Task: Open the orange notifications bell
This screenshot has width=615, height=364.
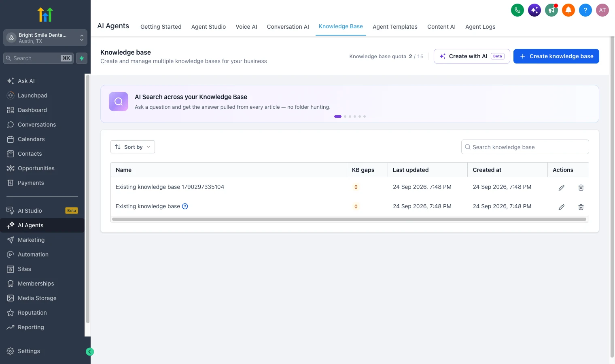Action: pyautogui.click(x=568, y=10)
